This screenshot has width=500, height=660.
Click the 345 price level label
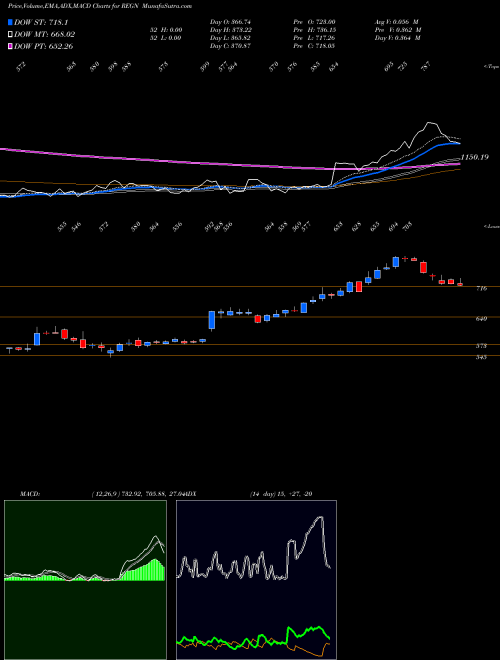tap(482, 357)
